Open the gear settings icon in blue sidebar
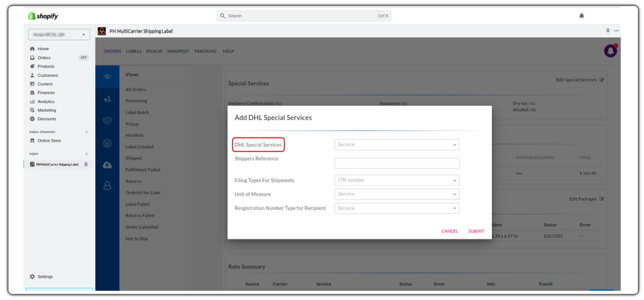 pos(107,143)
